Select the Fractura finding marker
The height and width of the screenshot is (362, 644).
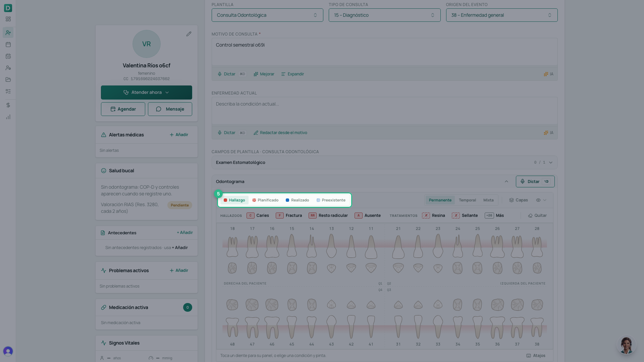point(289,216)
